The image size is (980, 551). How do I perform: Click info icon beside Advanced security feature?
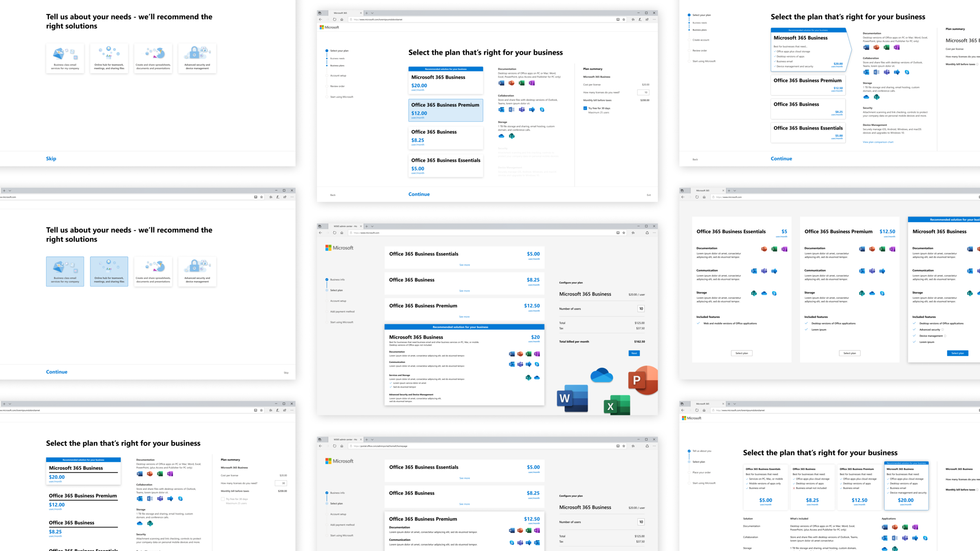942,330
